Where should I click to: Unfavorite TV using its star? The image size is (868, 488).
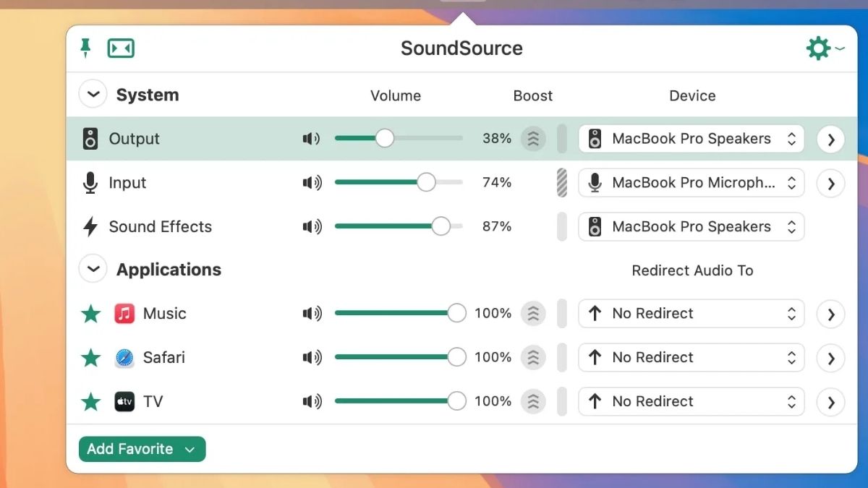click(90, 401)
